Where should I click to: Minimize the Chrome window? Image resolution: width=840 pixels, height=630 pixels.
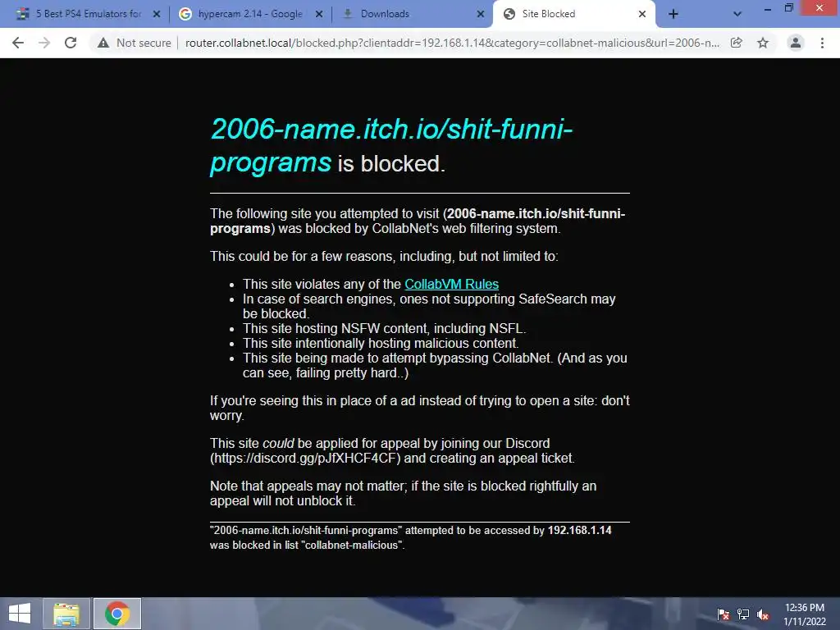767,8
